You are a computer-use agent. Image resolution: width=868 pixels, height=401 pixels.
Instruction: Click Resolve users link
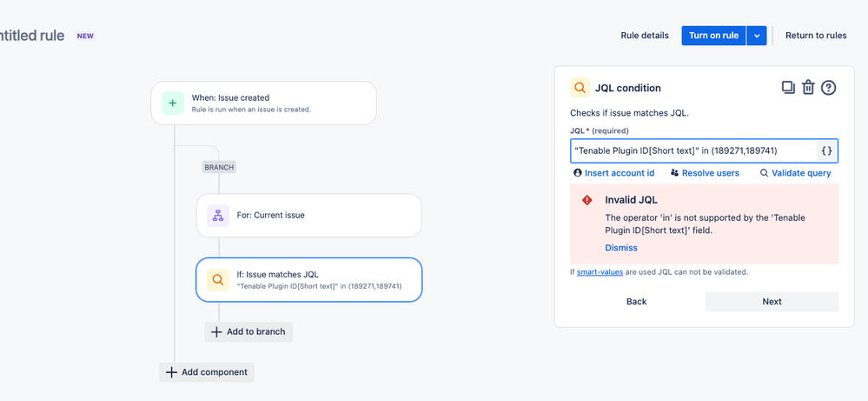click(x=705, y=173)
